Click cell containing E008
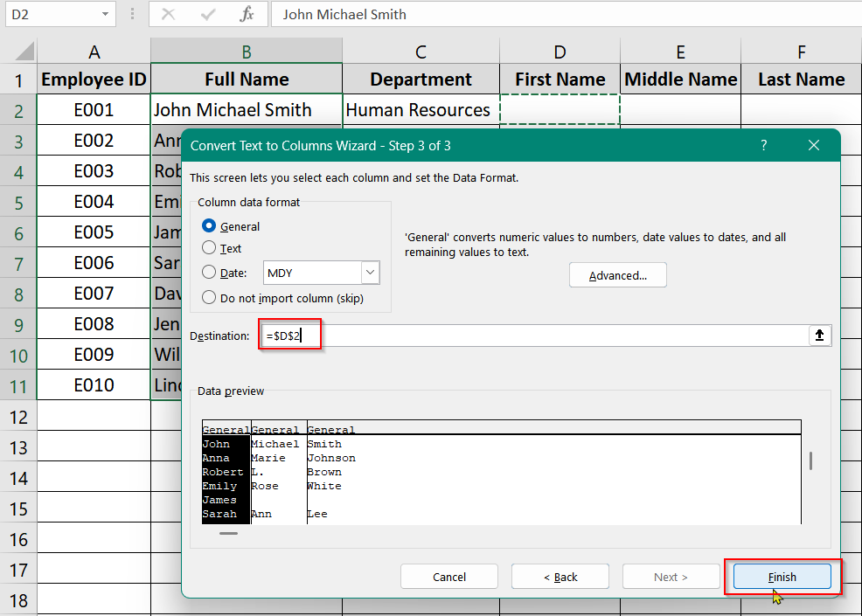 point(94,323)
